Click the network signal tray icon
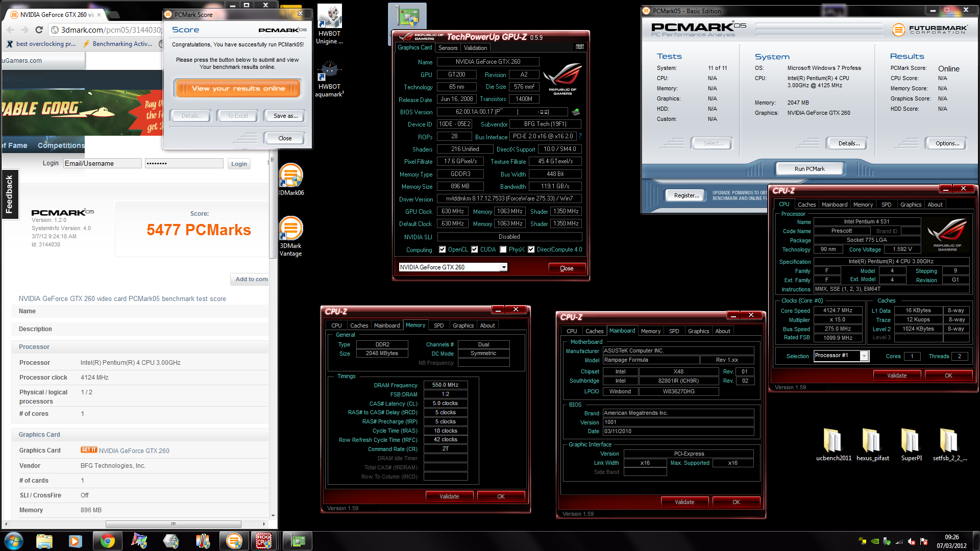This screenshot has width=980, height=551. pyautogui.click(x=899, y=541)
